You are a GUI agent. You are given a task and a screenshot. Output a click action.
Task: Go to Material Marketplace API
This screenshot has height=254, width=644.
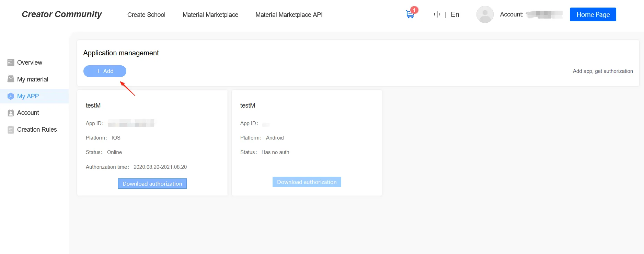[289, 15]
